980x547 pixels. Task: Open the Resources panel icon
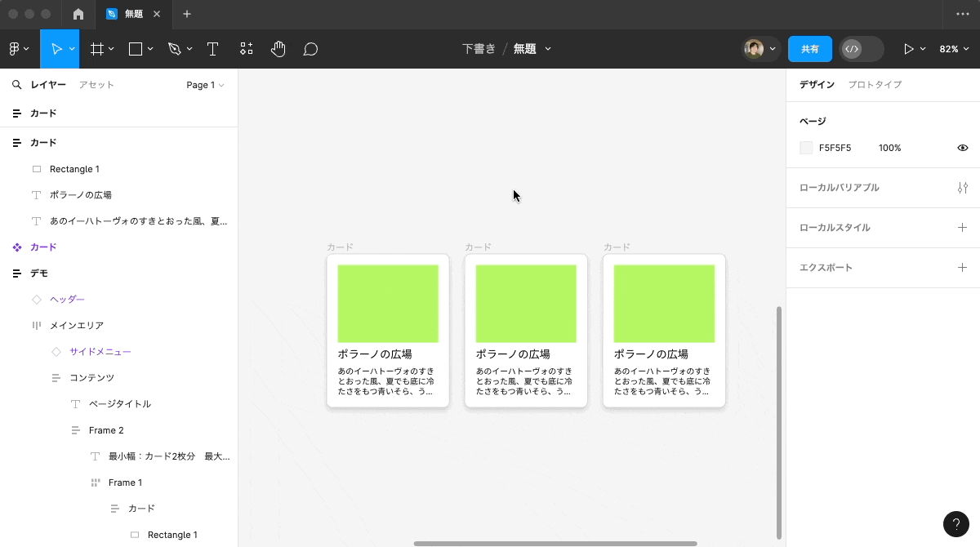coord(246,49)
